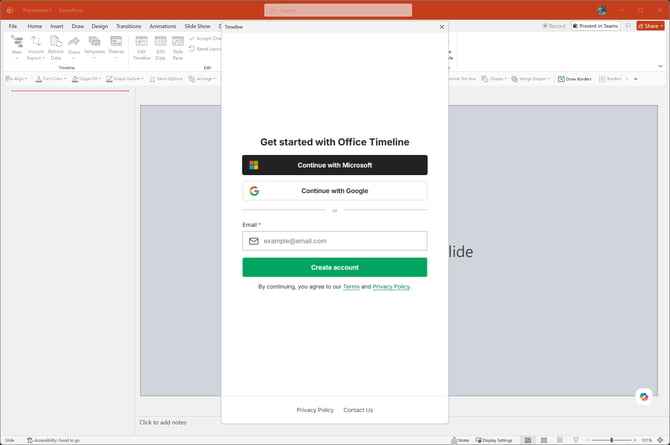
Task: Click the user profile avatar in title bar
Action: coord(602,10)
